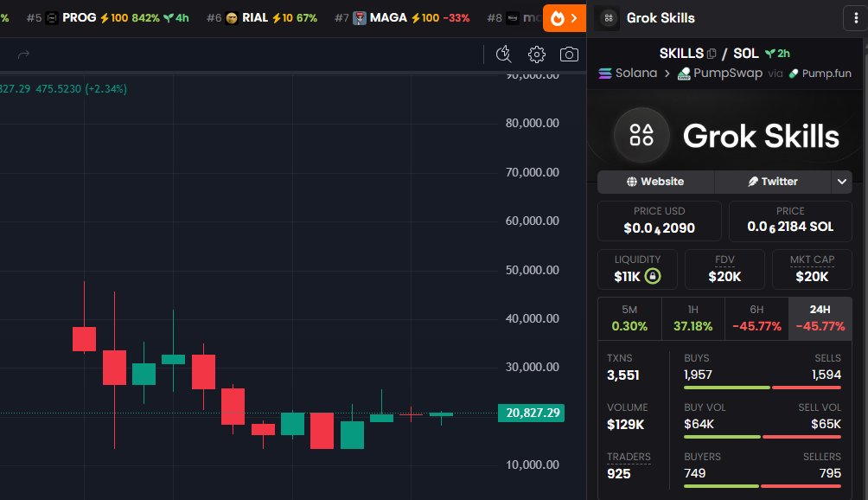Viewport: 868px width, 500px height.
Task: Copy the SKILLS token address icon
Action: click(712, 54)
